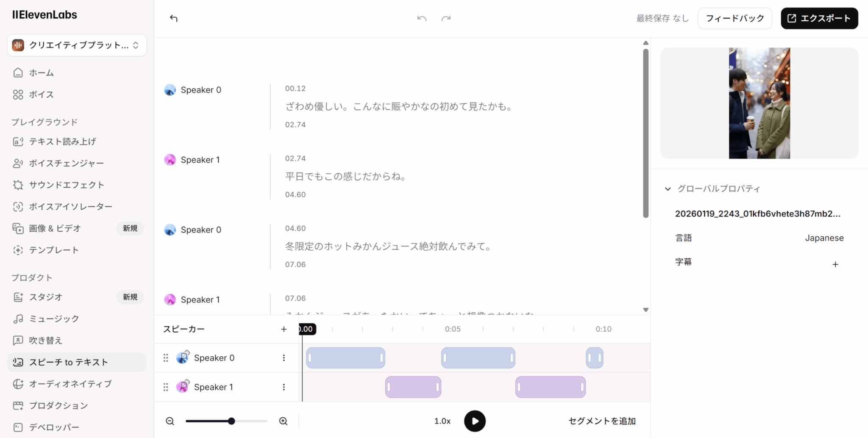Click the zoom in magnifier icon
This screenshot has height=438, width=868.
[283, 421]
